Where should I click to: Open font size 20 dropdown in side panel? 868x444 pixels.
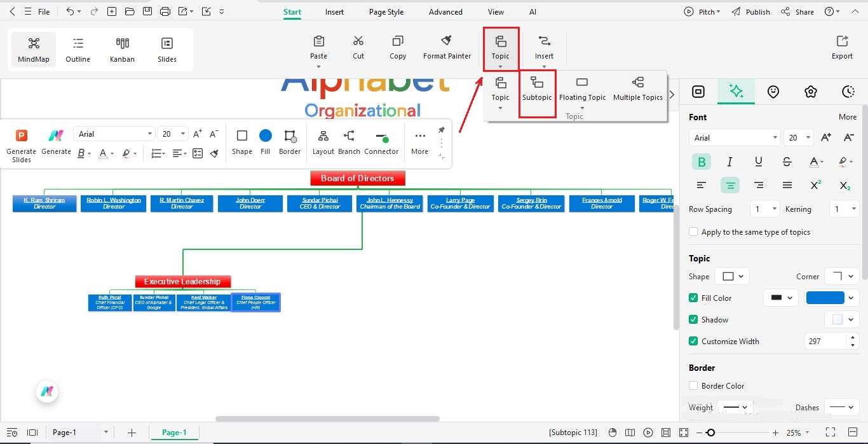799,137
